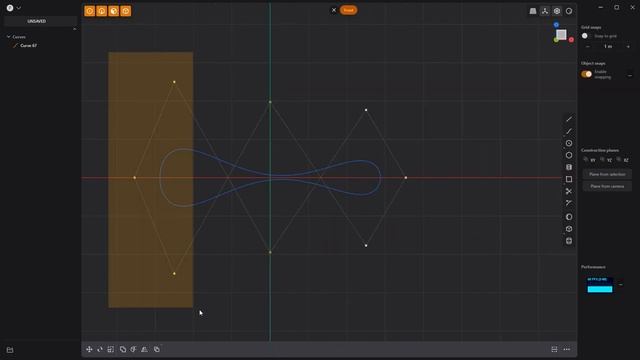Click the Plane from selection button
This screenshot has height=360, width=640.
click(x=607, y=174)
